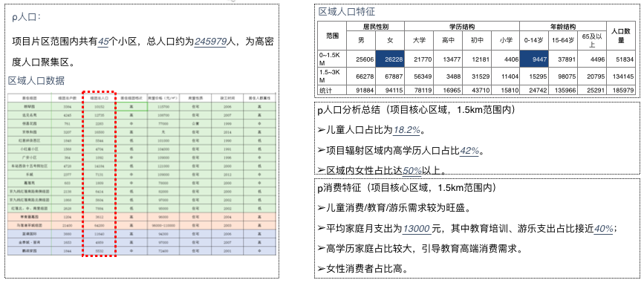644x283 pixels.
Task: Click the underlined 42% education ratio
Action: coord(469,151)
